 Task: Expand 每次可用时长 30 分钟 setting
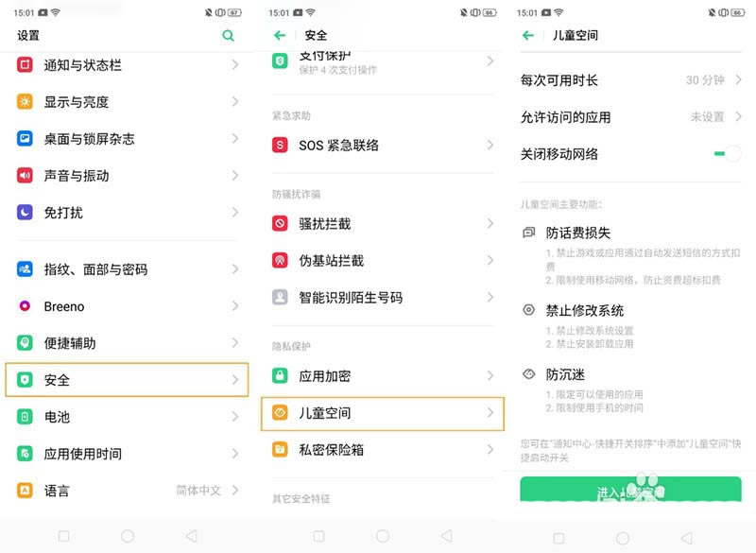coord(630,80)
